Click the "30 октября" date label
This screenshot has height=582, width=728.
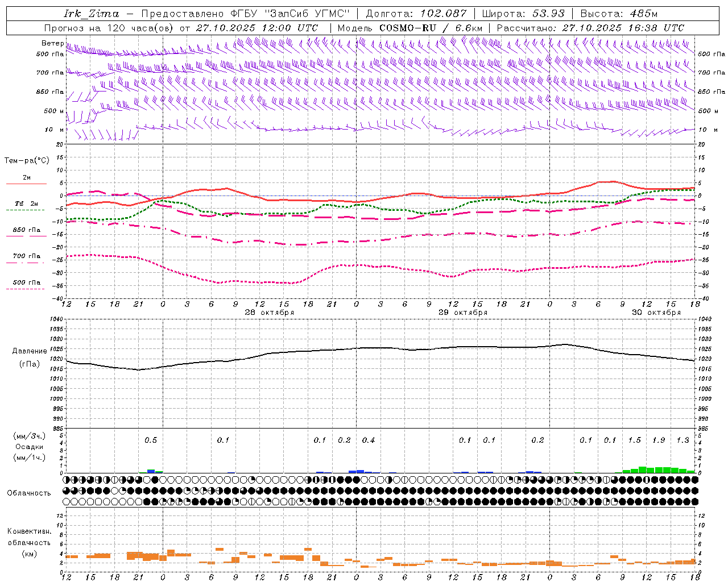pos(656,313)
